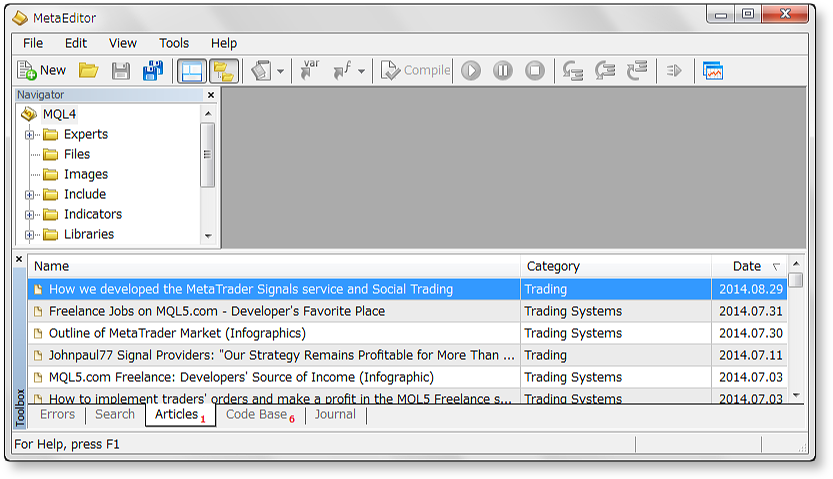The height and width of the screenshot is (479, 833).
Task: Click the Pause debugging icon
Action: [503, 71]
